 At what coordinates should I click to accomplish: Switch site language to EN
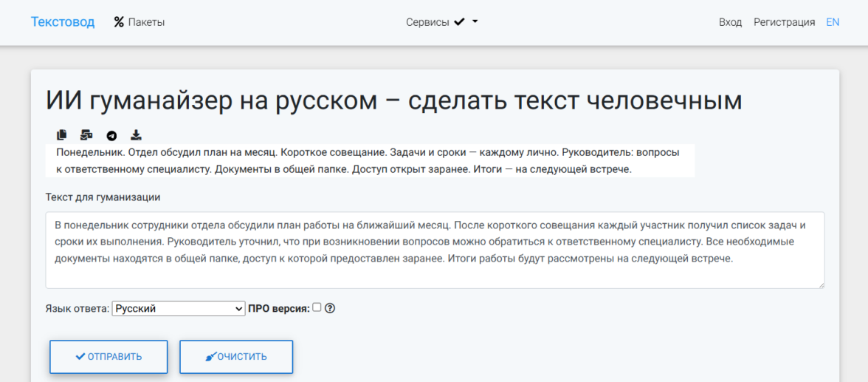833,22
